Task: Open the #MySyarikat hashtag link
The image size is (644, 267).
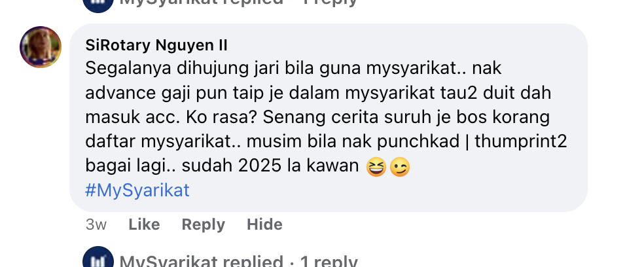Action: (x=137, y=190)
